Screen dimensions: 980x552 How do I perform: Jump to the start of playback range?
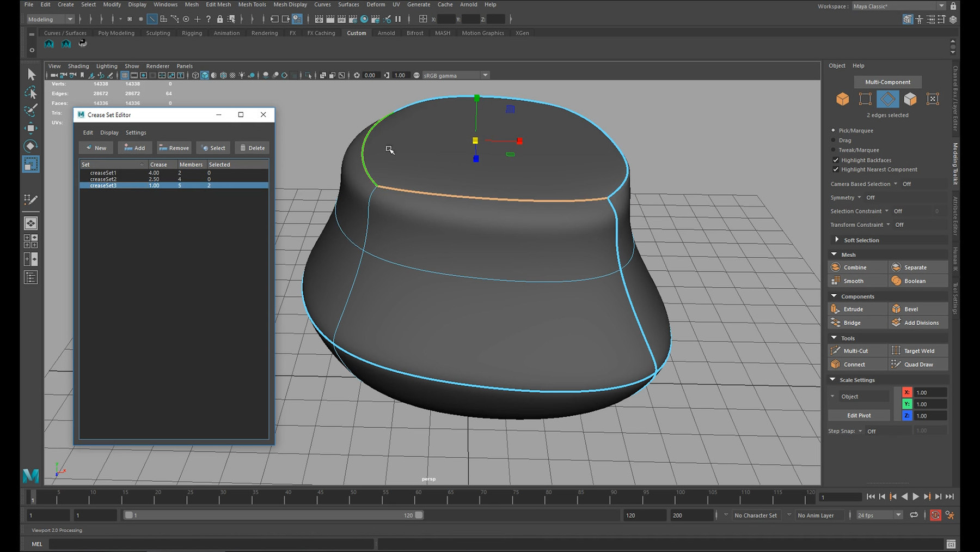tap(871, 496)
